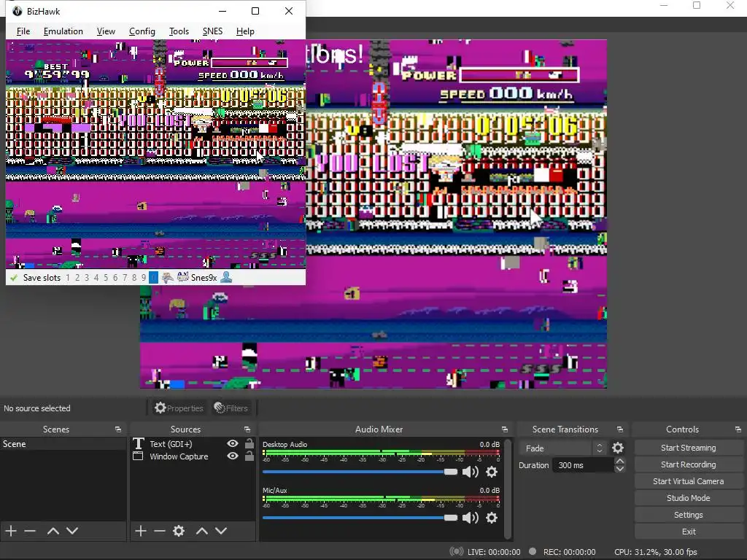
Task: Click the Mic/Aux volume slider
Action: click(360, 518)
